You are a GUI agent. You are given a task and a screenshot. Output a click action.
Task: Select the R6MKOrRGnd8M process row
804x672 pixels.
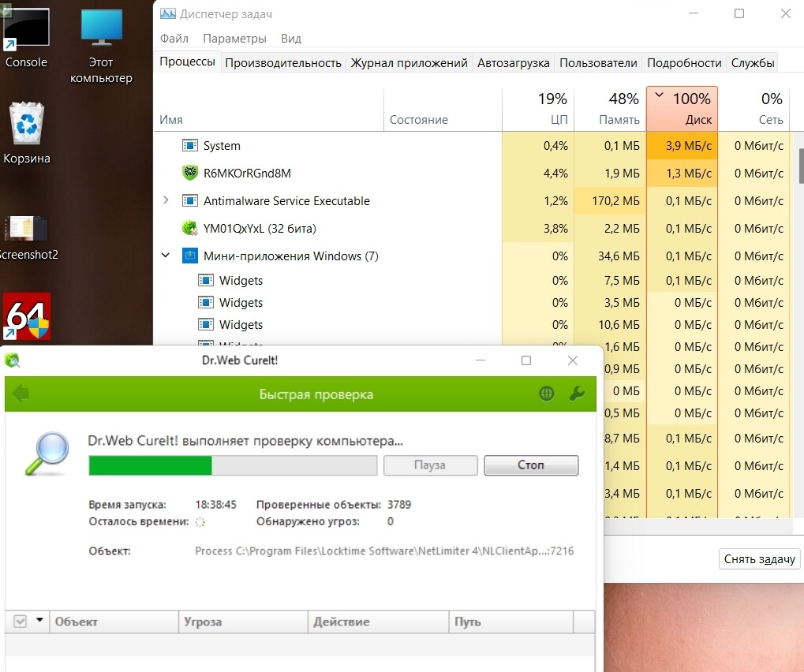tap(472, 174)
